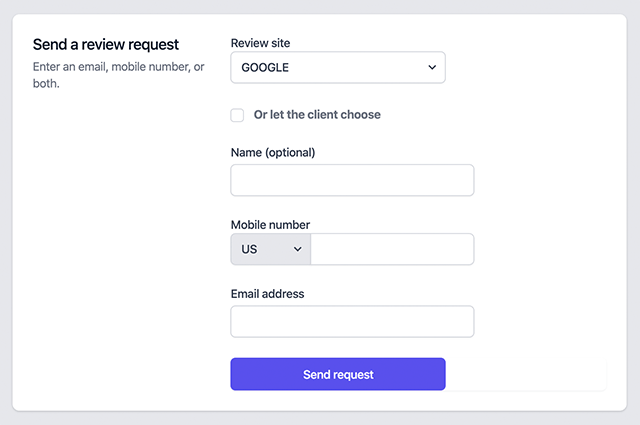Click the 'Name (optional)' field label

[273, 153]
